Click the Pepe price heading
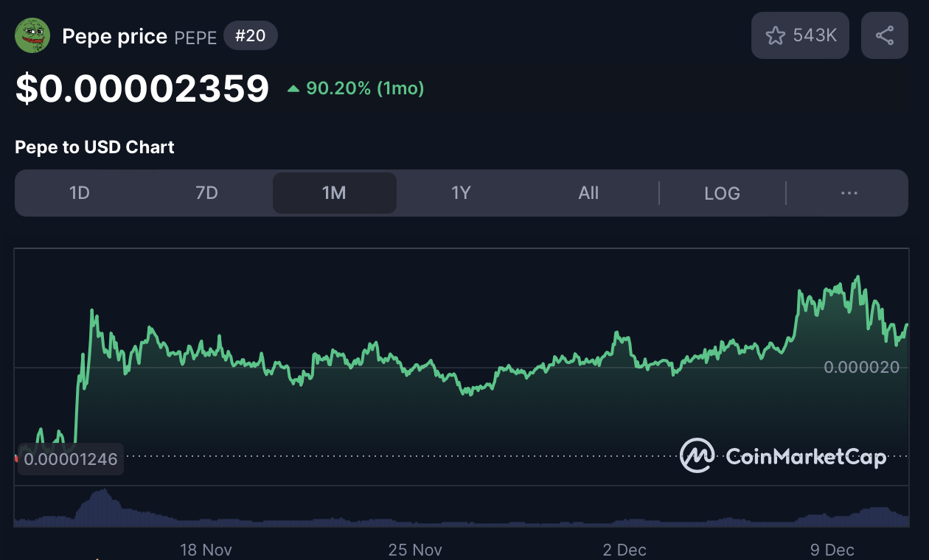Screen dimensions: 929x560 tap(114, 36)
